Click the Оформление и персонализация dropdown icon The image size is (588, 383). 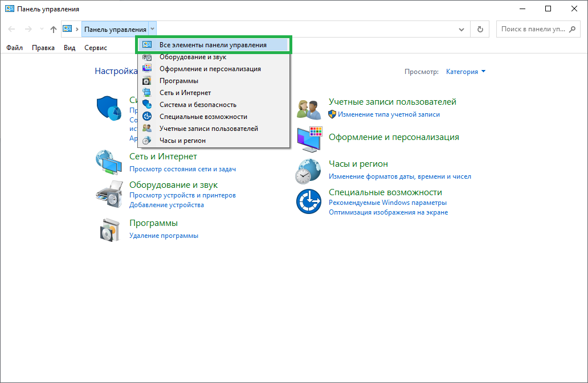click(147, 69)
